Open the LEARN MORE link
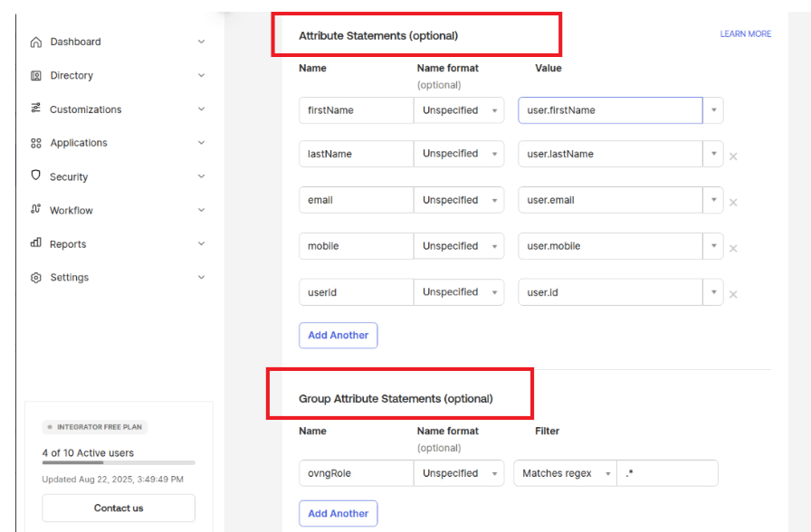811x532 pixels. [745, 33]
